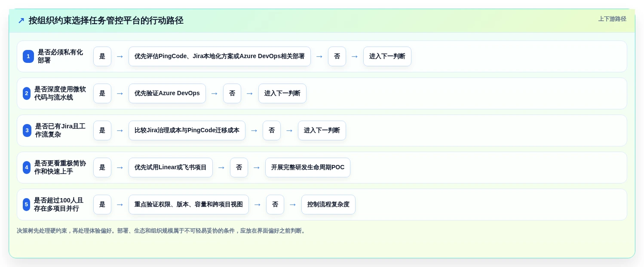Click 否 in the 已有Jira row
Viewport: 644px width, 267px height.
click(272, 130)
